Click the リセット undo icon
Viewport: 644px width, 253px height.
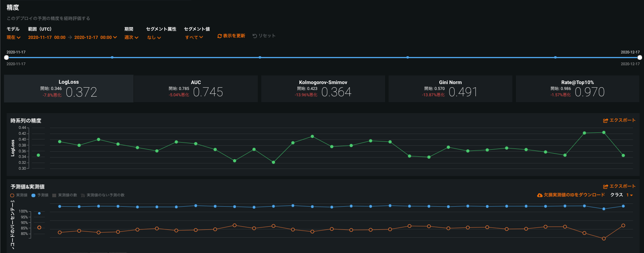point(255,36)
